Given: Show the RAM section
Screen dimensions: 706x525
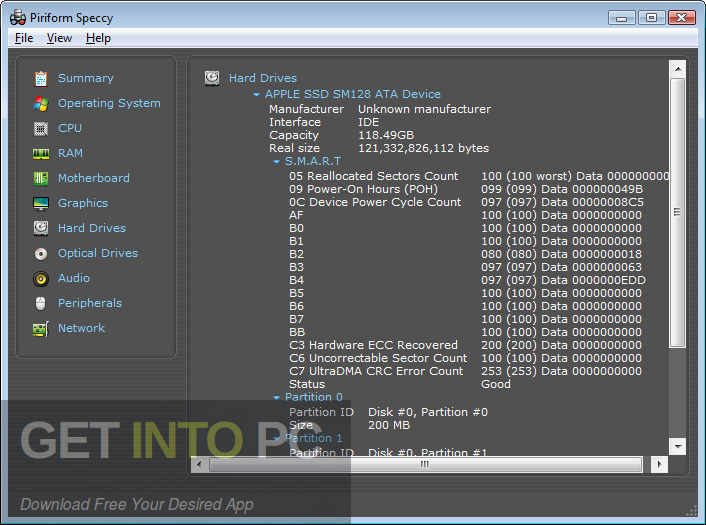Looking at the screenshot, I should point(70,153).
